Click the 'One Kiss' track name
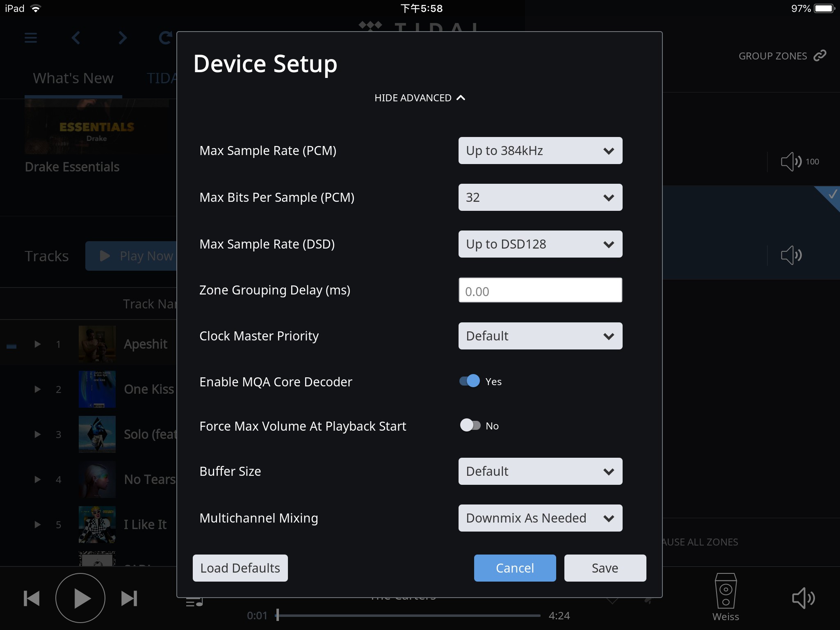The width and height of the screenshot is (840, 630). click(149, 389)
